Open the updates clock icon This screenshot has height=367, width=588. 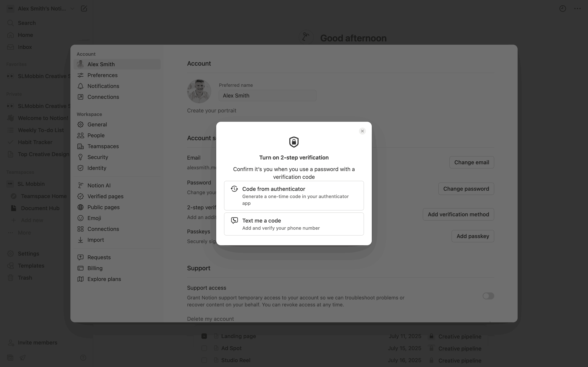(x=563, y=9)
